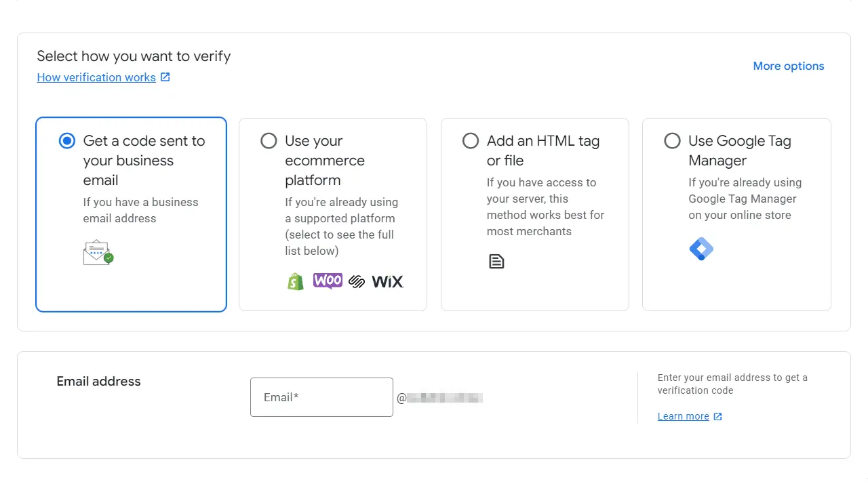Click the Email input field
Viewport: 868px width, 488px height.
[x=321, y=397]
